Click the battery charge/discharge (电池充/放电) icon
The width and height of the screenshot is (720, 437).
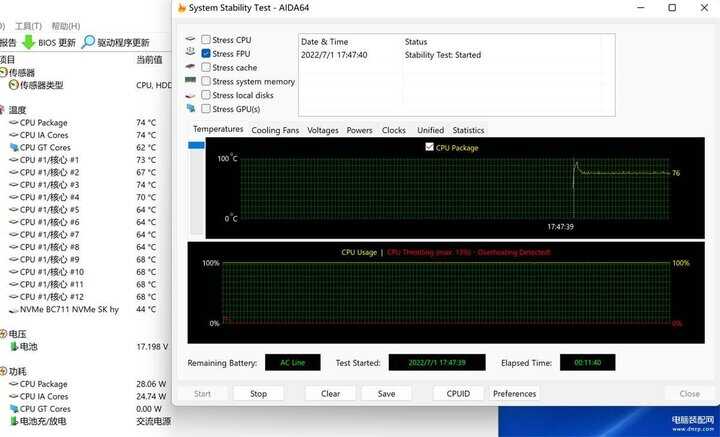coord(12,421)
